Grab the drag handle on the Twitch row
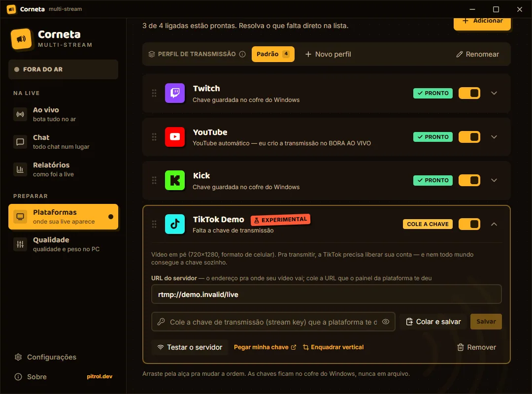Screen dimensions: 532x394 [154, 93]
